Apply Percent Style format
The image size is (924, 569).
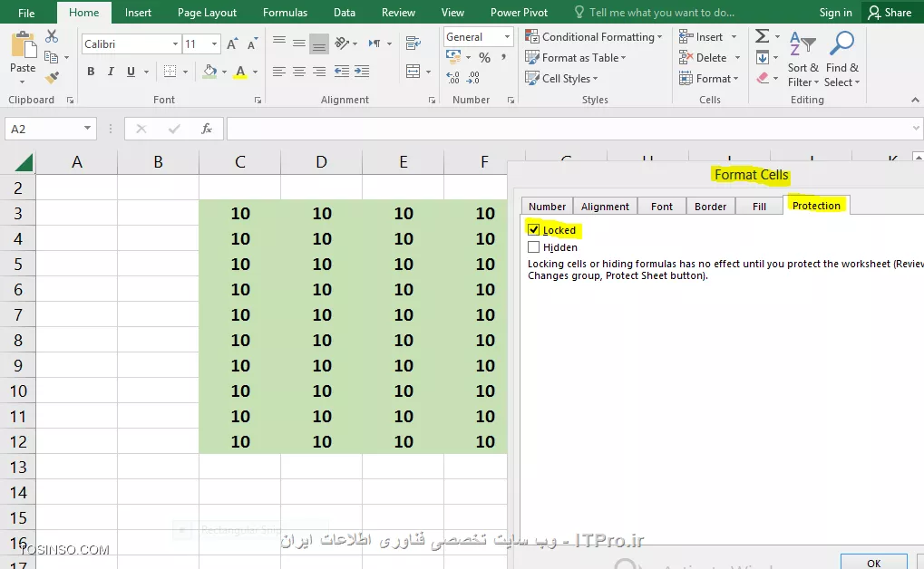click(x=484, y=57)
